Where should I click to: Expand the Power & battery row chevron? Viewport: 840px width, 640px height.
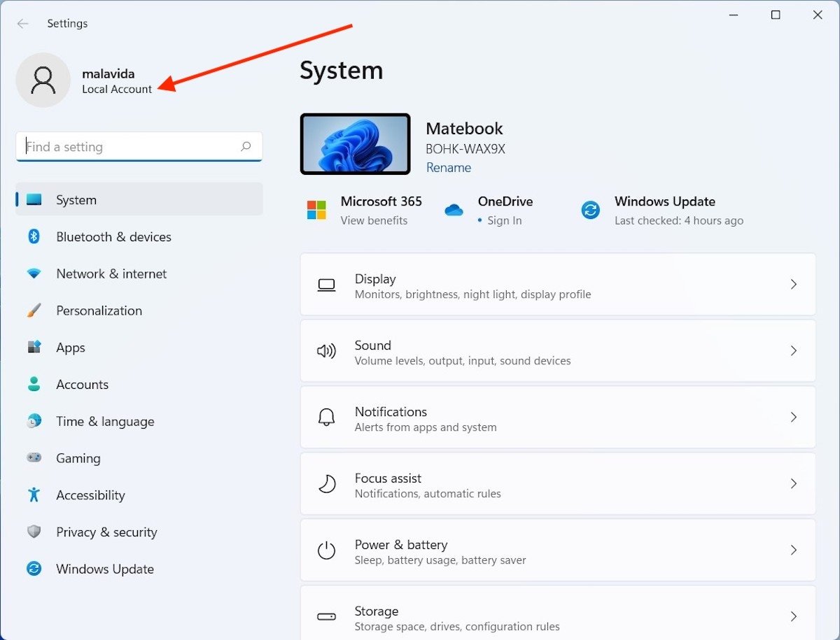click(x=793, y=550)
